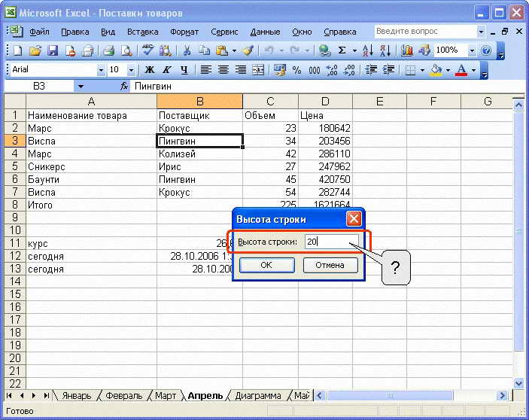Image resolution: width=529 pixels, height=420 pixels.
Task: Expand the font size 10 dropdown
Action: [x=131, y=70]
